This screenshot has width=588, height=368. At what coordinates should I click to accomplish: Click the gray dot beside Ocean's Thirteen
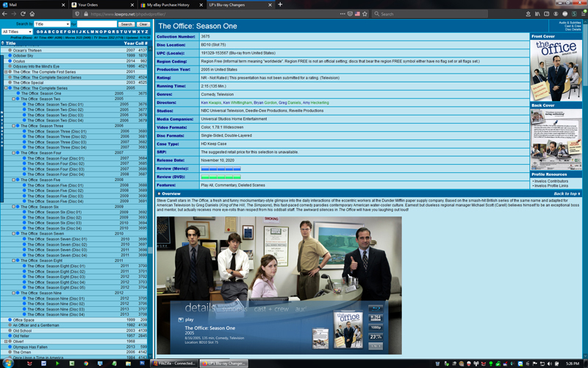pyautogui.click(x=10, y=50)
